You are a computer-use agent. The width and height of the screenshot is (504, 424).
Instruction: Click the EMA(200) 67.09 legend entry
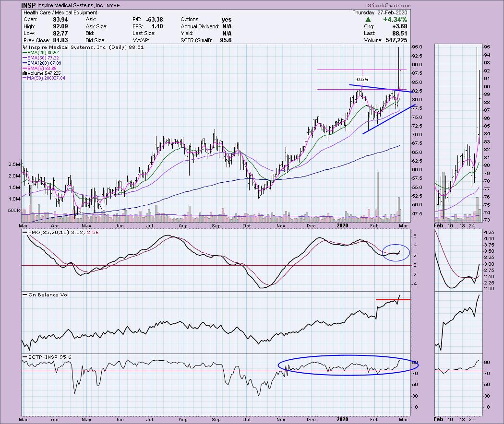click(x=42, y=63)
